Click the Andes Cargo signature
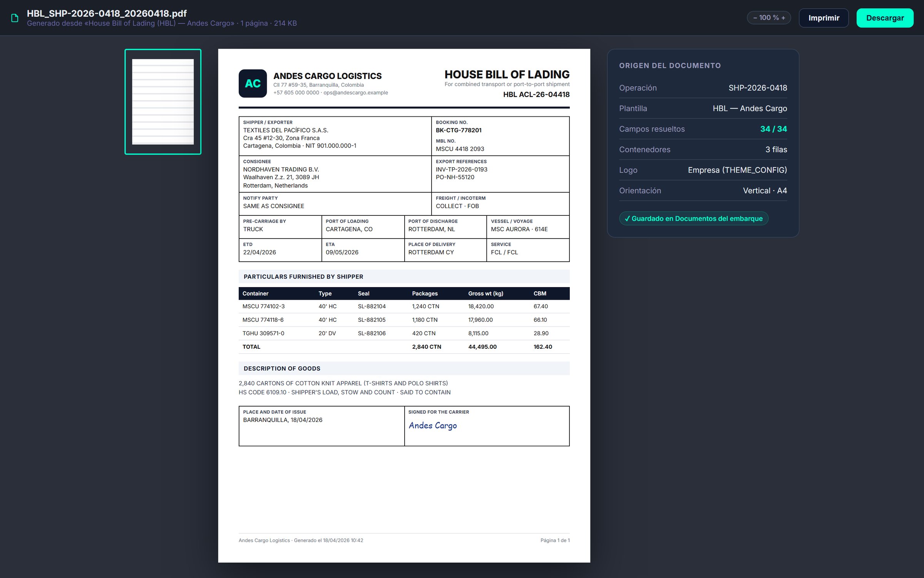Image resolution: width=924 pixels, height=578 pixels. [x=433, y=425]
